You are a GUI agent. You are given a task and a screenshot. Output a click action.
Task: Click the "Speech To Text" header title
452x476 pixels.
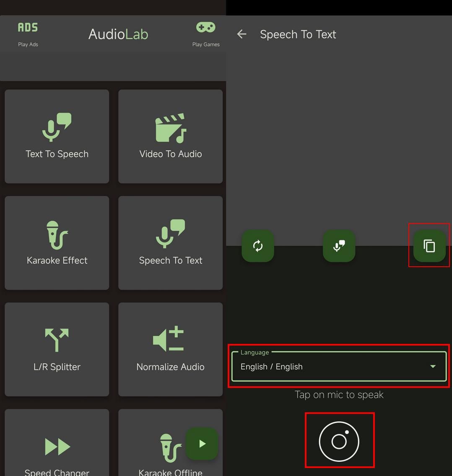tap(298, 34)
